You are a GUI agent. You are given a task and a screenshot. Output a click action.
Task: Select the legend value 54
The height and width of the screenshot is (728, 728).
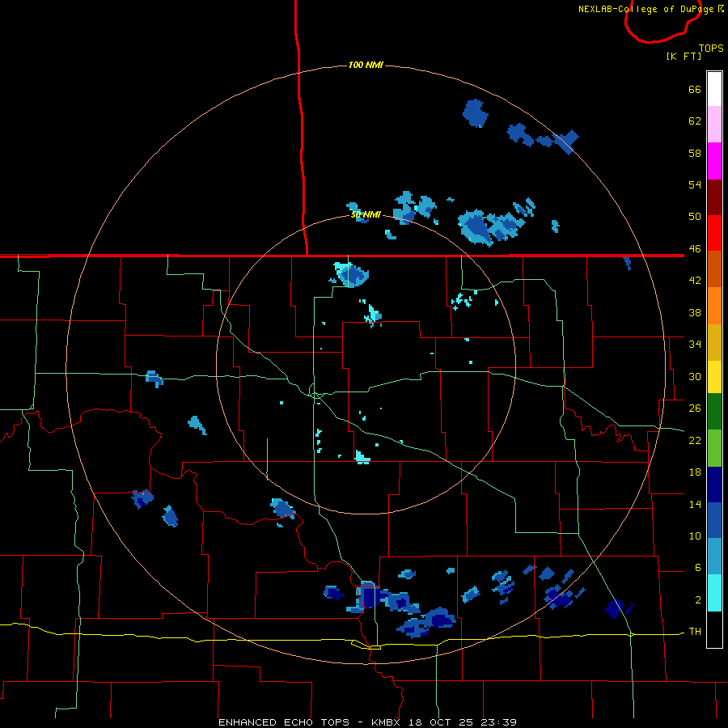pos(695,184)
